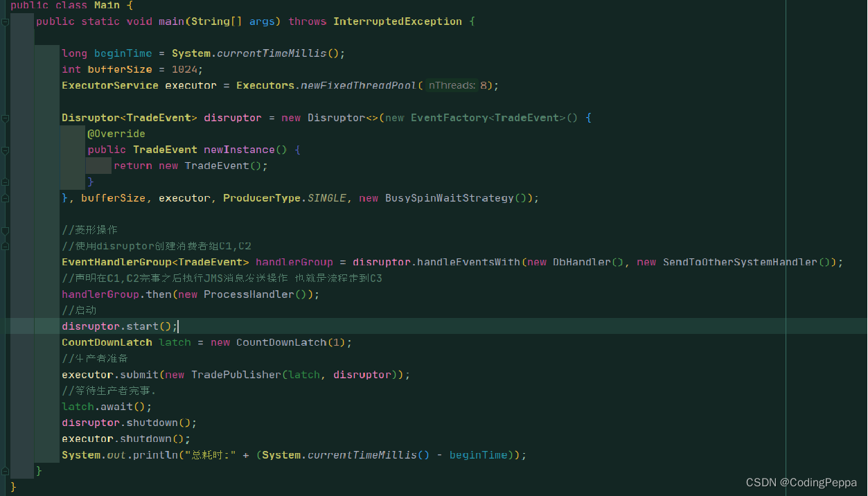Click the InterruptedException in the throws clause

(398, 21)
